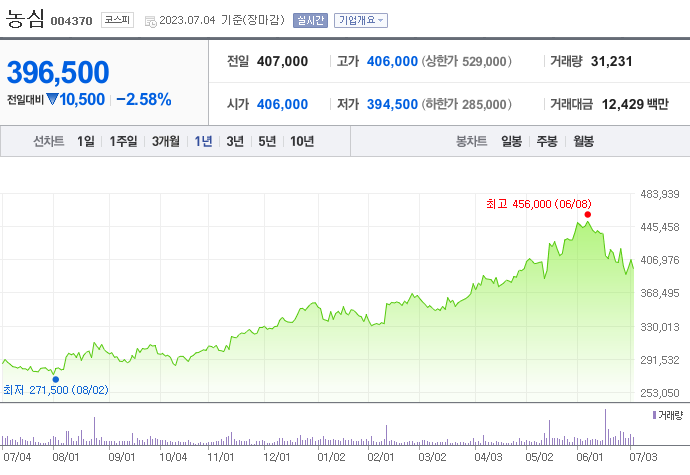Click the 10/04 x-axis date
This screenshot has width=690, height=475.
point(173,457)
